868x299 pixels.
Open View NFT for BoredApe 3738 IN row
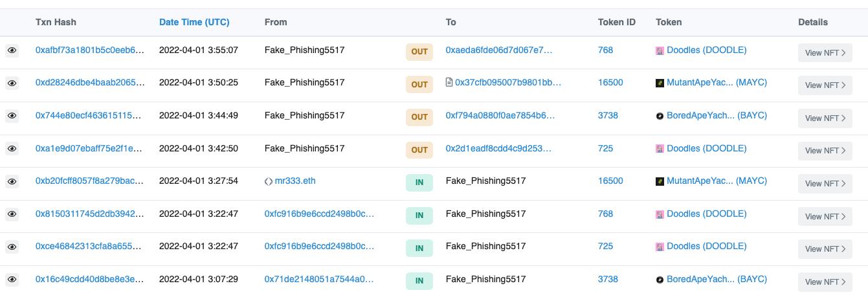tap(825, 282)
